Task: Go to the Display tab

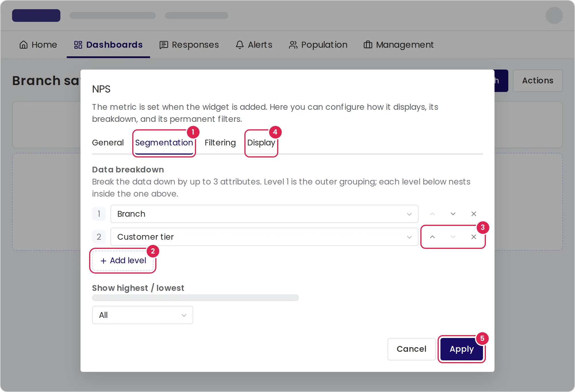Action: pos(261,143)
